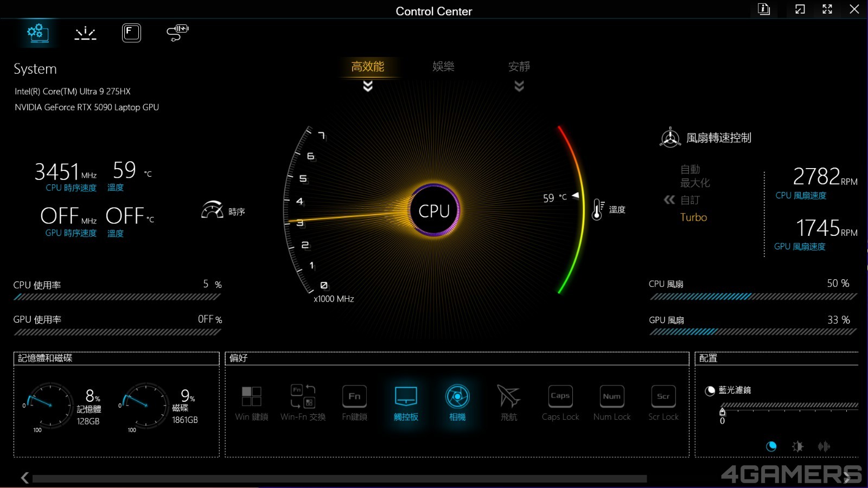Click the clock speed gauge icon
This screenshot has width=868, height=488.
[x=212, y=210]
